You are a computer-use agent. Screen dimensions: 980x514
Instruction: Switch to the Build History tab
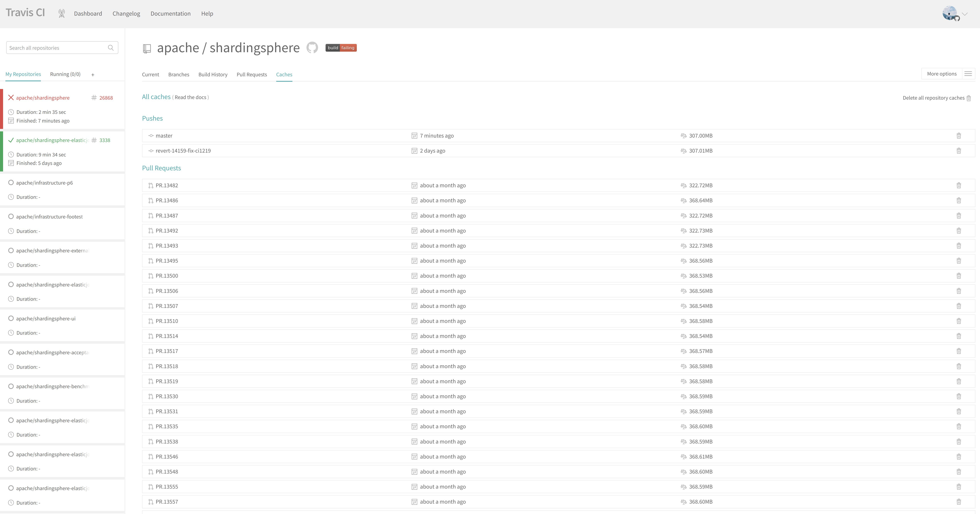click(x=213, y=75)
